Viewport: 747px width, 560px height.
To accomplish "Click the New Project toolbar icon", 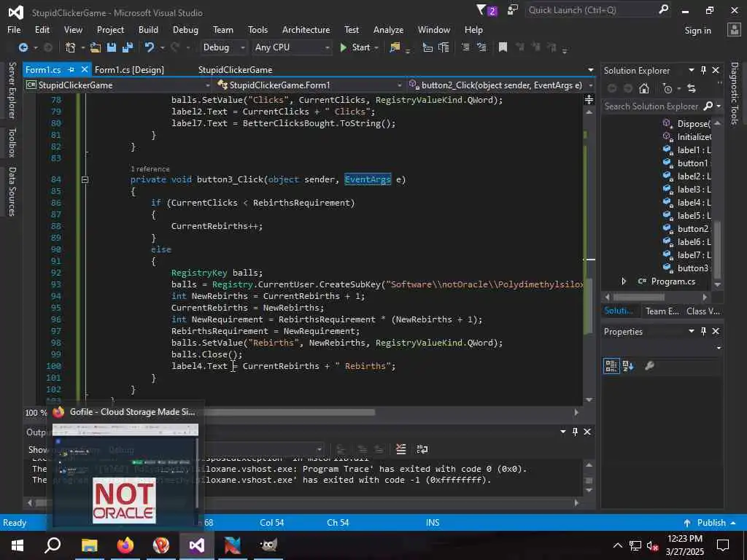I will pos(71,47).
